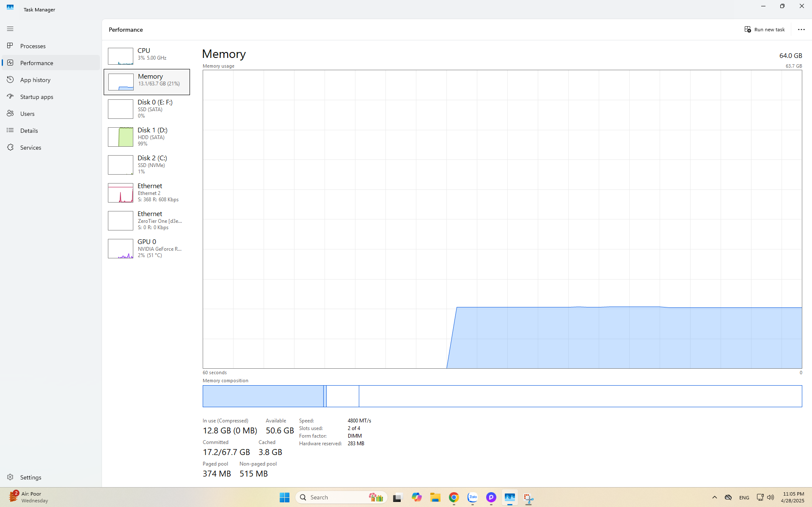Click Run new task button
The image size is (812, 507).
pyautogui.click(x=765, y=30)
